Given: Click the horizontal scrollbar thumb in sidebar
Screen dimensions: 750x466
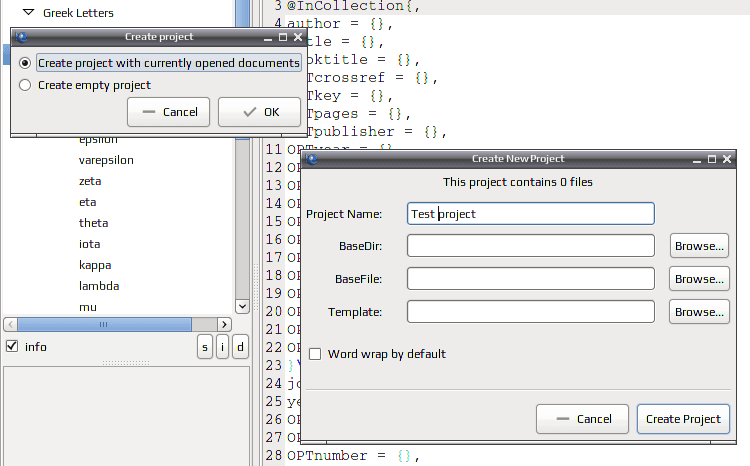Looking at the screenshot, I should pos(104,324).
